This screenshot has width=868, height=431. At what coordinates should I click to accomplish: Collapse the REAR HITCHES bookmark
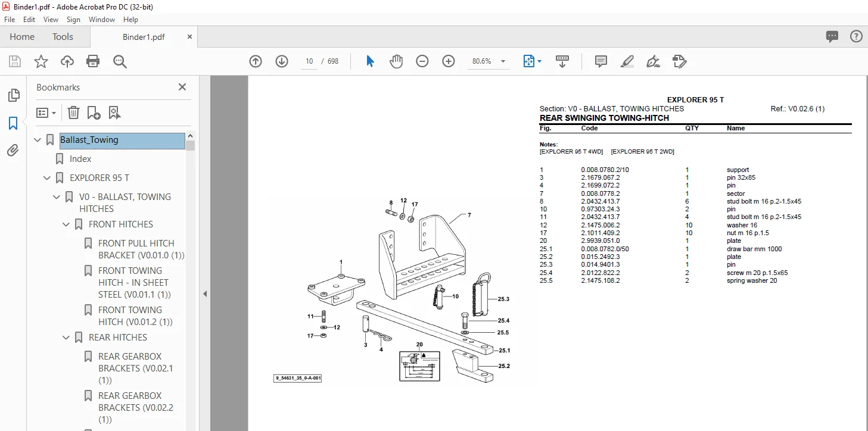(x=67, y=338)
